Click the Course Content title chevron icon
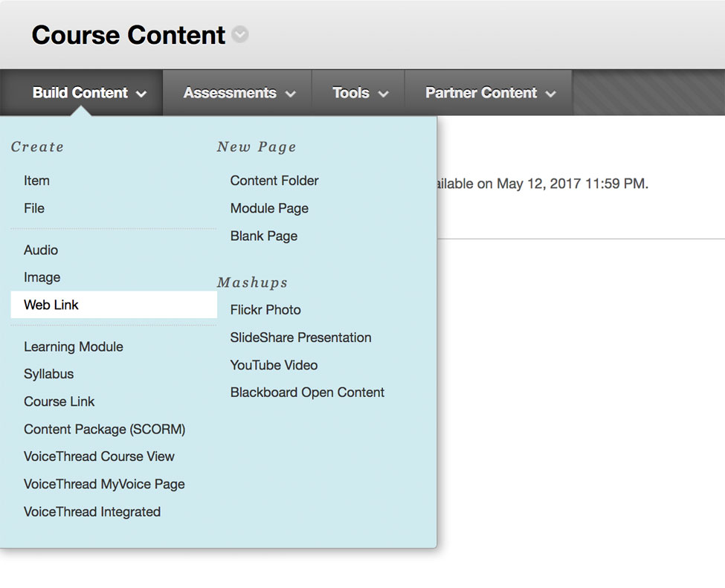The image size is (725, 588). 239,36
